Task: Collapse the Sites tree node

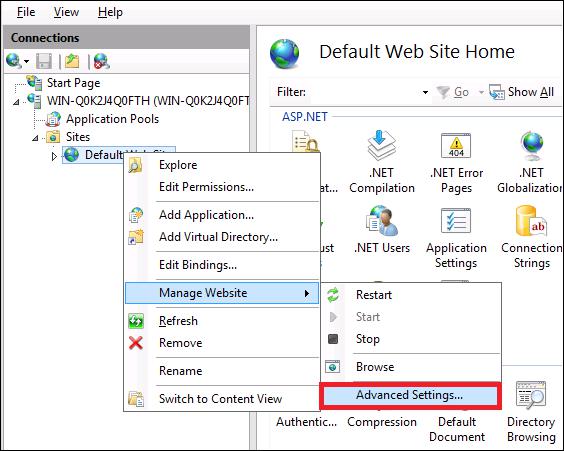Action: tap(35, 138)
